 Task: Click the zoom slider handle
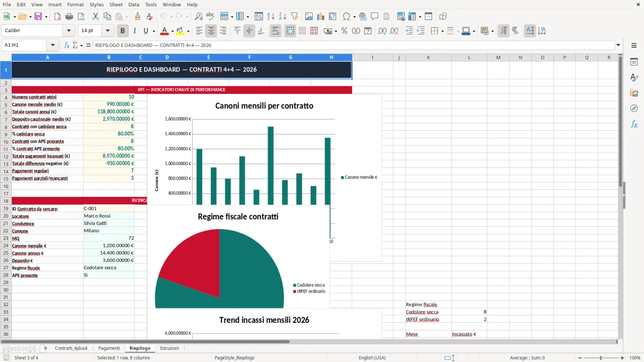(x=601, y=358)
